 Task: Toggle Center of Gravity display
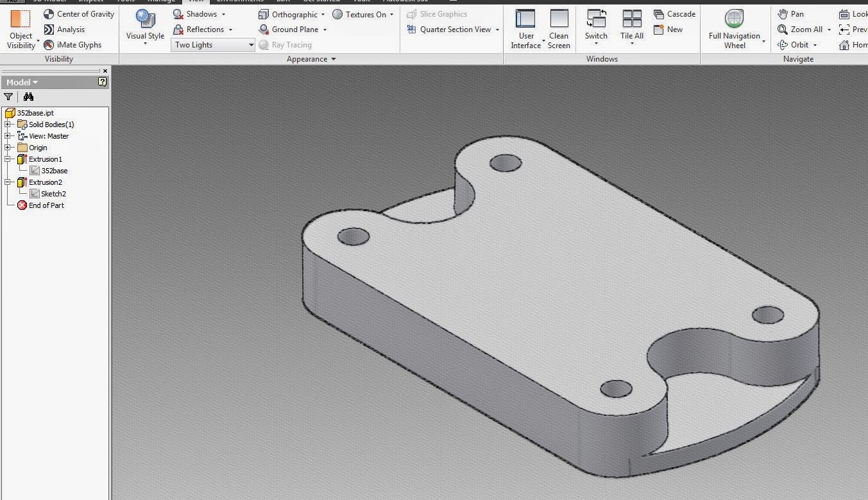click(x=79, y=14)
